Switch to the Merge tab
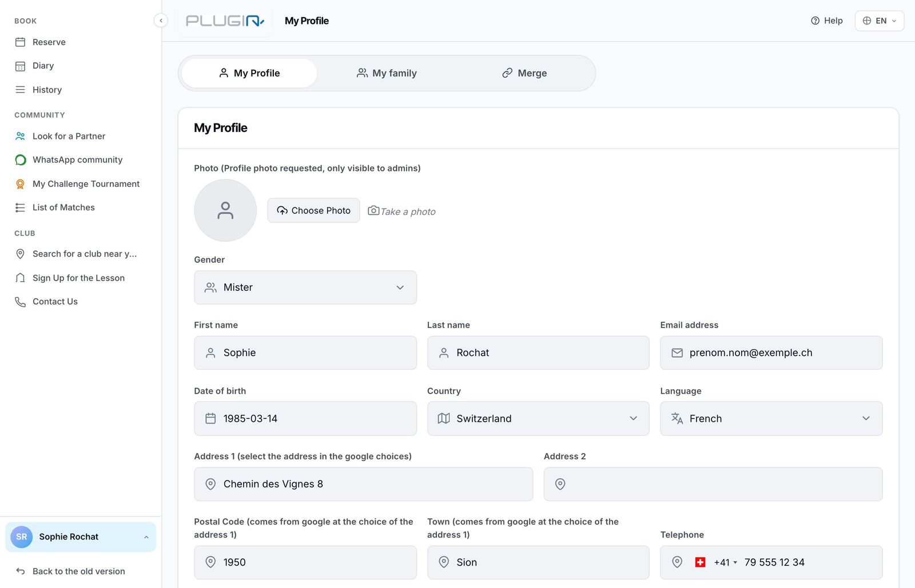Screen dimensions: 915x588 tap(524, 73)
